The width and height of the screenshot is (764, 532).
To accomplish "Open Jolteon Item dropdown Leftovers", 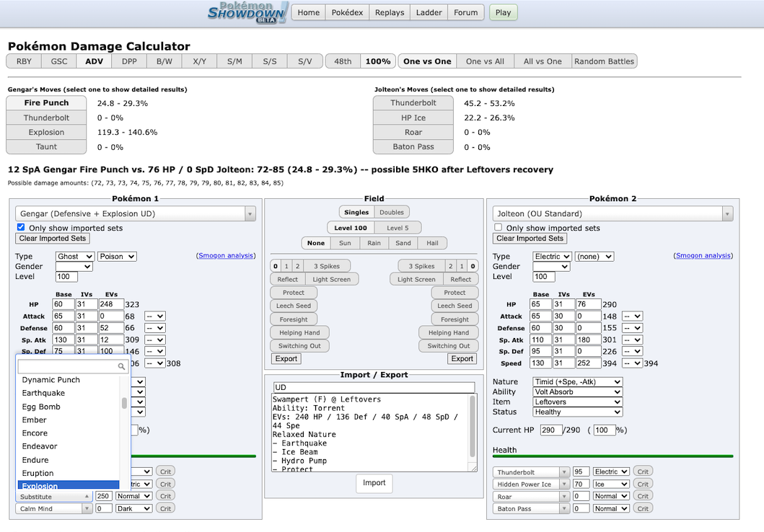I will coord(577,402).
